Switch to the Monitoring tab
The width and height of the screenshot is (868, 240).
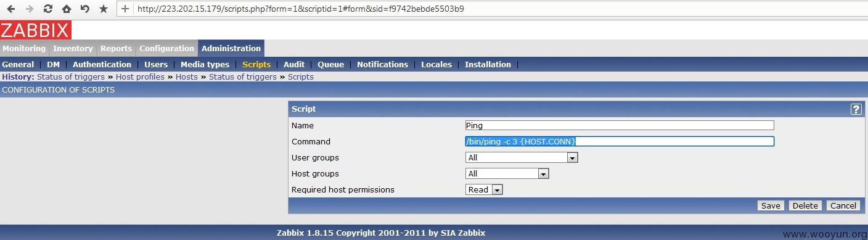coord(24,49)
